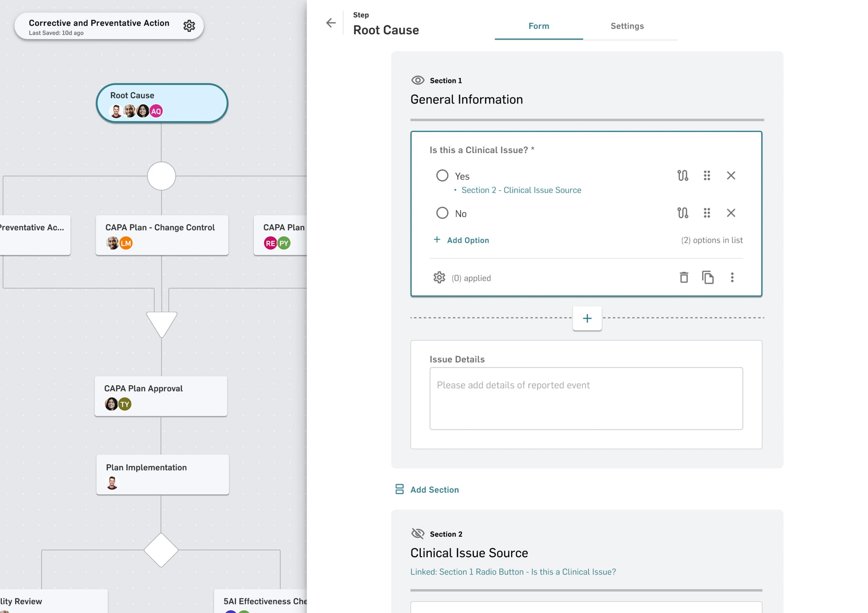This screenshot has height=613, width=868.
Task: Open workflow settings gear next to title
Action: tap(189, 26)
